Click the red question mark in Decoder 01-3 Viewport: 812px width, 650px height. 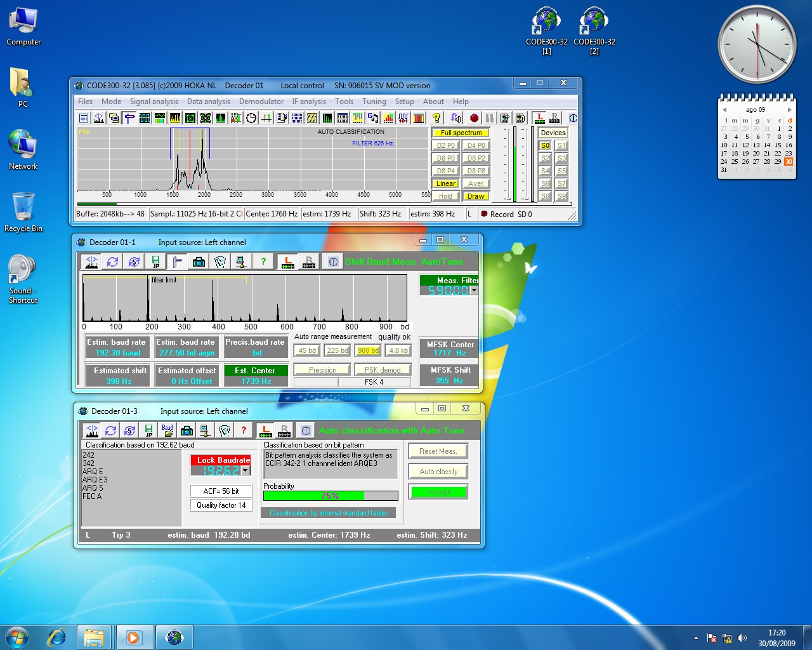click(x=244, y=430)
